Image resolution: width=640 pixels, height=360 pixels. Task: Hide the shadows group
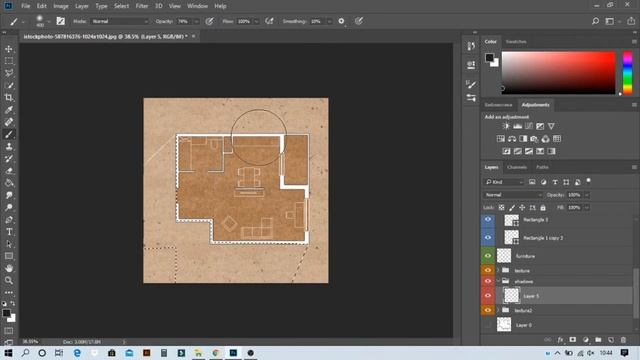pyautogui.click(x=488, y=281)
